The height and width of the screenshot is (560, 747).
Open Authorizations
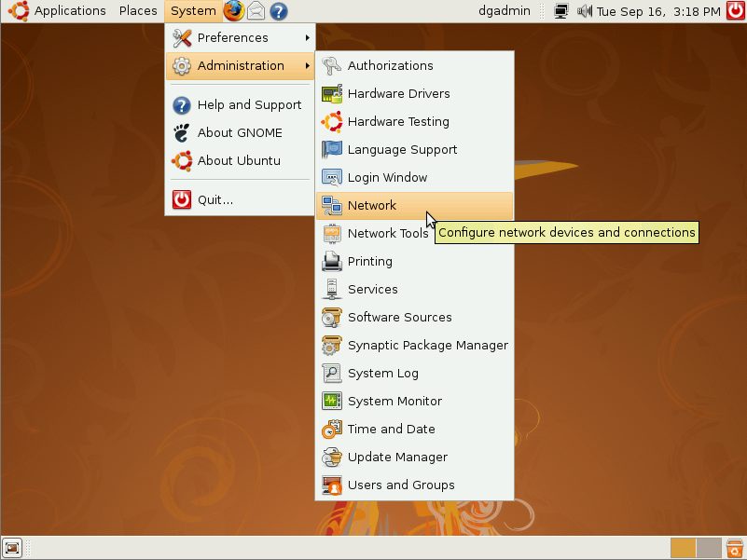coord(414,66)
